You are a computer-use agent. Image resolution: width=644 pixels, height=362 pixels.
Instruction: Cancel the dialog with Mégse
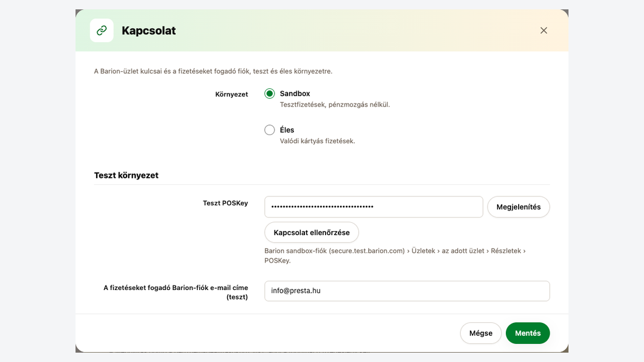click(481, 333)
